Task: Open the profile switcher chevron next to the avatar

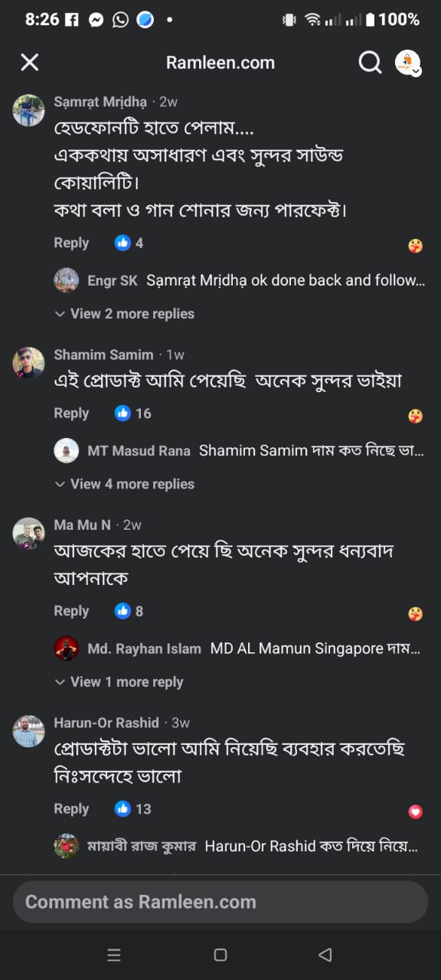Action: click(416, 71)
